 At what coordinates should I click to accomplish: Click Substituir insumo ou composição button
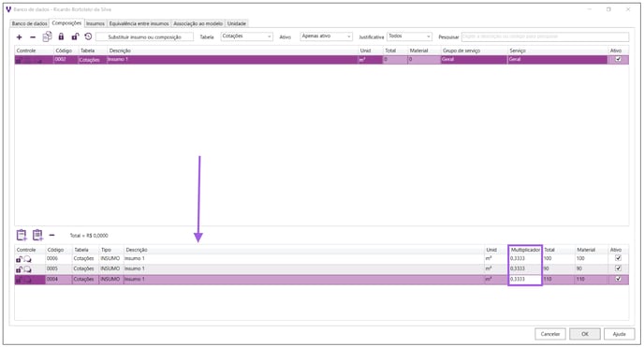click(x=144, y=36)
